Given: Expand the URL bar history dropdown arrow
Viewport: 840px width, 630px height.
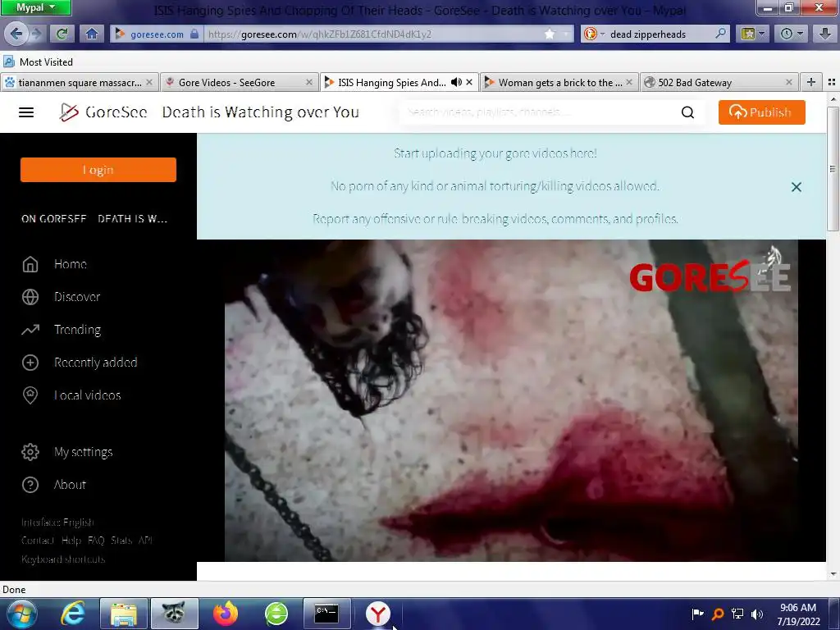Looking at the screenshot, I should [566, 34].
